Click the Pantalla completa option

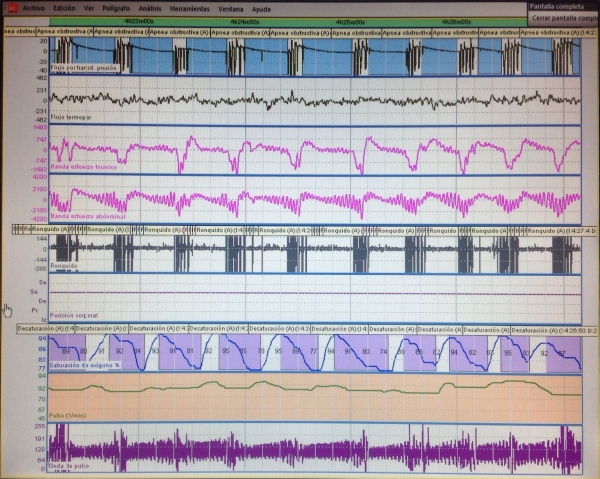(x=557, y=6)
